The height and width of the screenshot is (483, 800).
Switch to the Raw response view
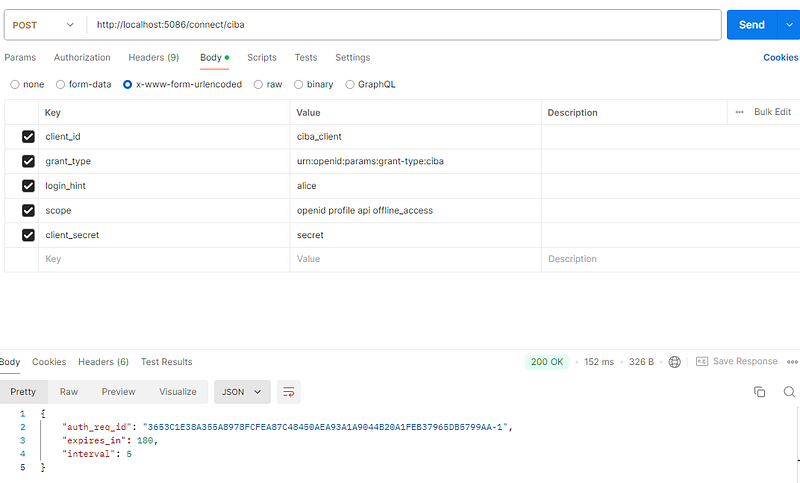point(69,392)
